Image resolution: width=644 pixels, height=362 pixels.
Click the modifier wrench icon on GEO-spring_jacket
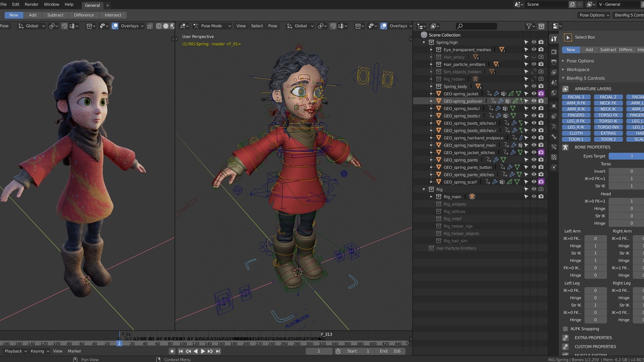496,94
